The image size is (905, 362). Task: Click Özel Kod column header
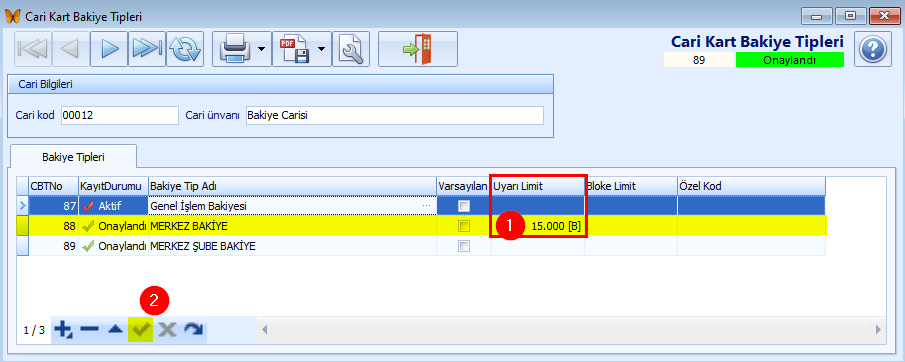[x=751, y=186]
